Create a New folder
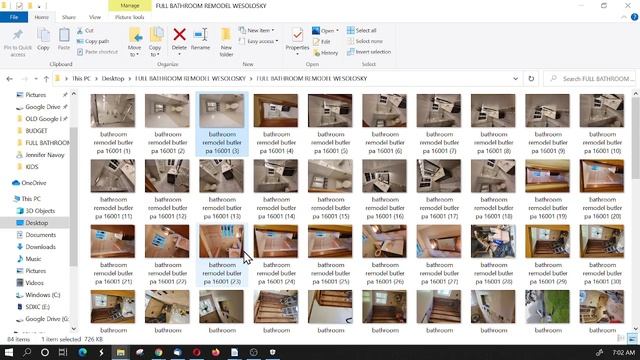Viewport: 640px width, 360px height. point(226,42)
